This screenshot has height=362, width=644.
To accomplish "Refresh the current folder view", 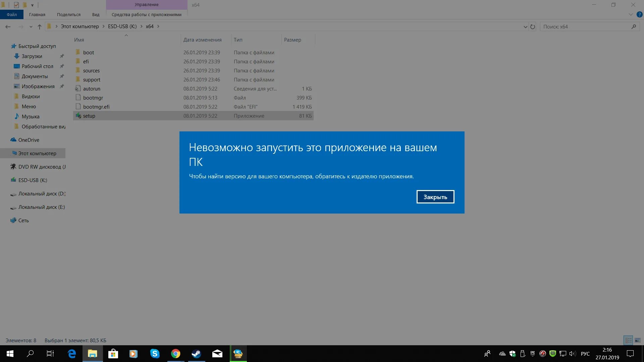I will pos(533,26).
